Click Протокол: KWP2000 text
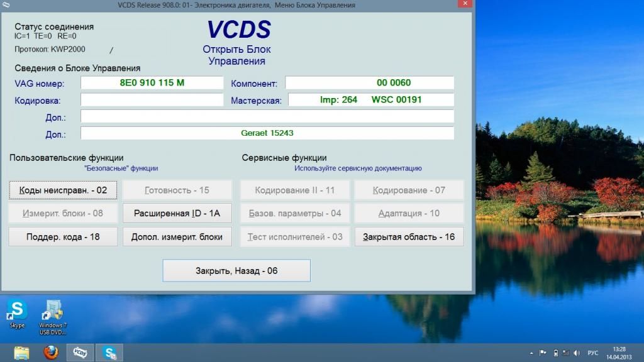 point(50,49)
